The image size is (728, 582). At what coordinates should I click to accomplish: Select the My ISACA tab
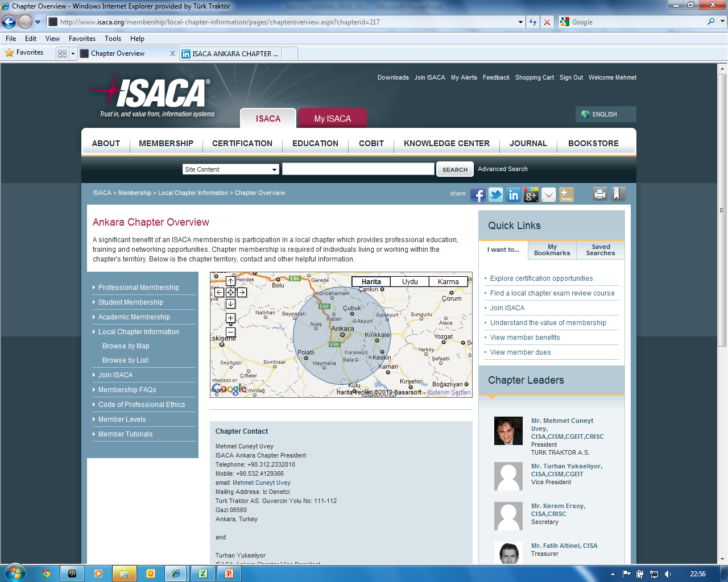tap(333, 118)
